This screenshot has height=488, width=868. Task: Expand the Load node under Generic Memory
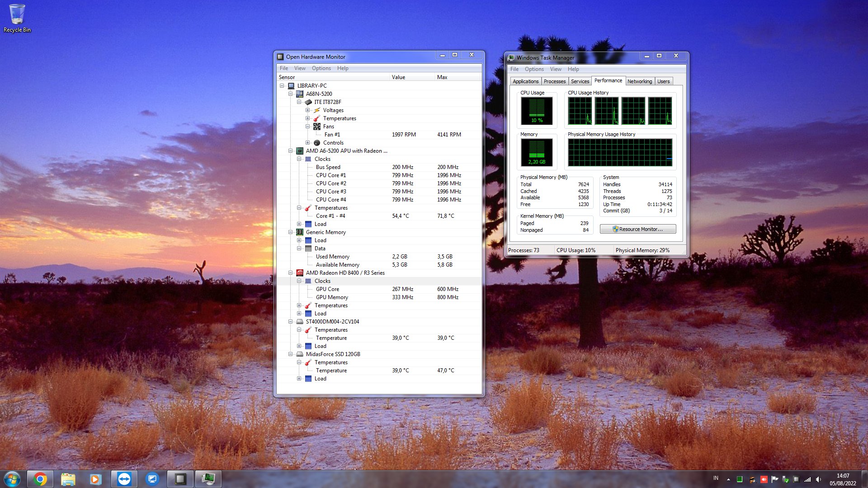pos(299,240)
